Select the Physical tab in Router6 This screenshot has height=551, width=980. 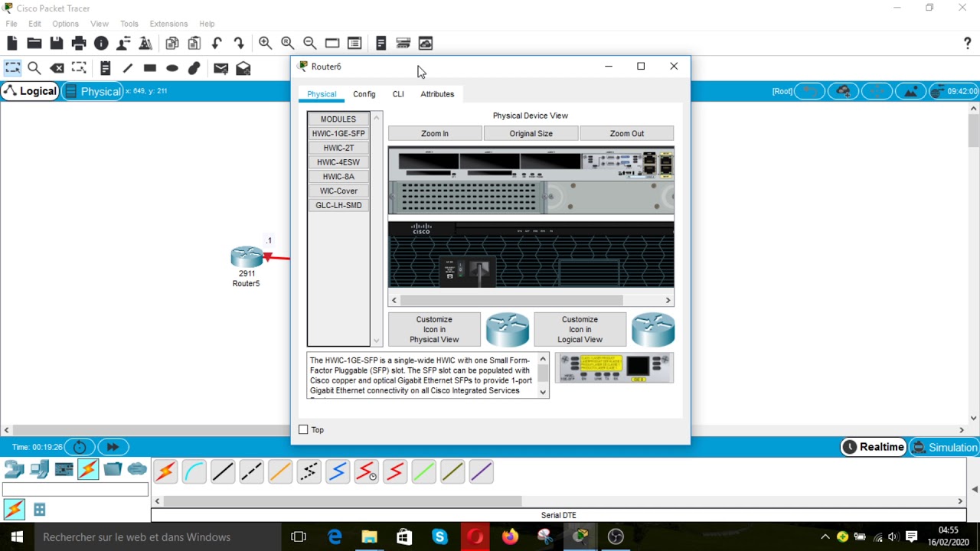[322, 94]
